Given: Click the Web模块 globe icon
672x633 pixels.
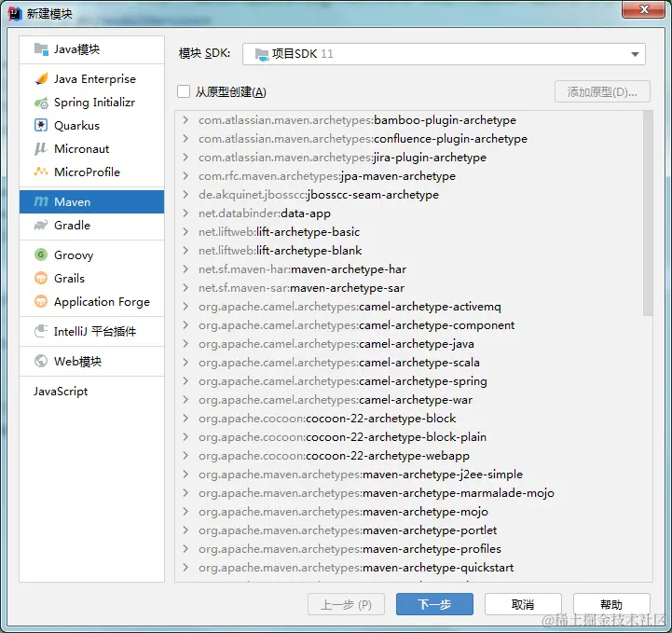Looking at the screenshot, I should pyautogui.click(x=41, y=361).
